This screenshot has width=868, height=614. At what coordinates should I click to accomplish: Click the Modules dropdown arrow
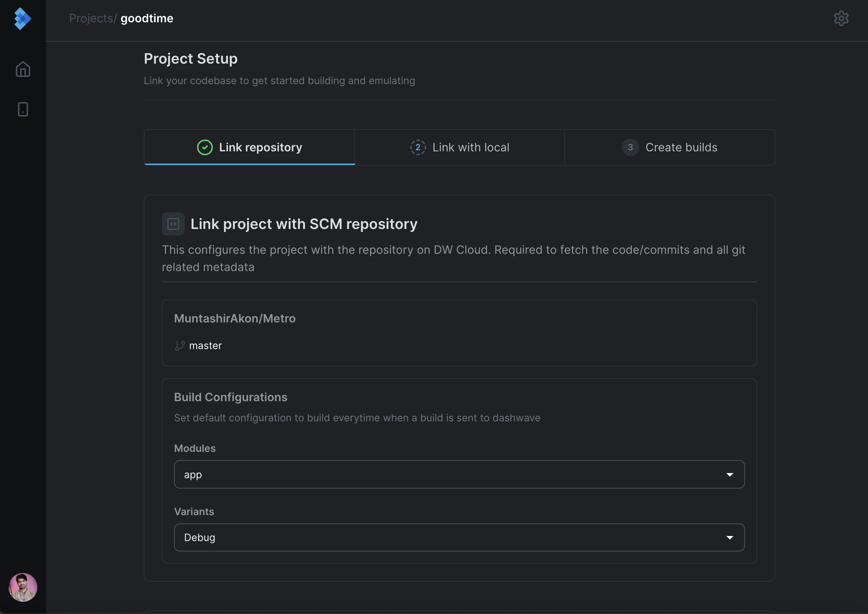[730, 475]
